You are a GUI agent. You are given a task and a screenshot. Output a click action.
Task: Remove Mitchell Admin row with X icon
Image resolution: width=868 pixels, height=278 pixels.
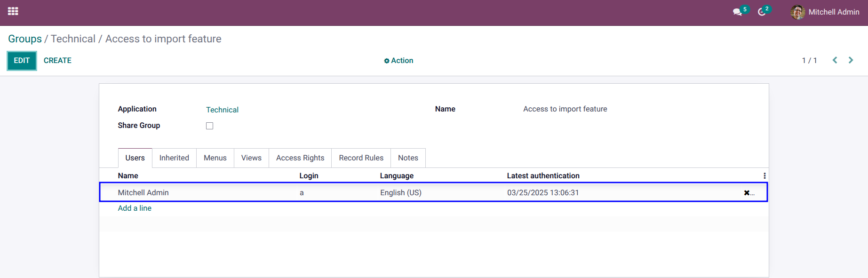click(747, 193)
